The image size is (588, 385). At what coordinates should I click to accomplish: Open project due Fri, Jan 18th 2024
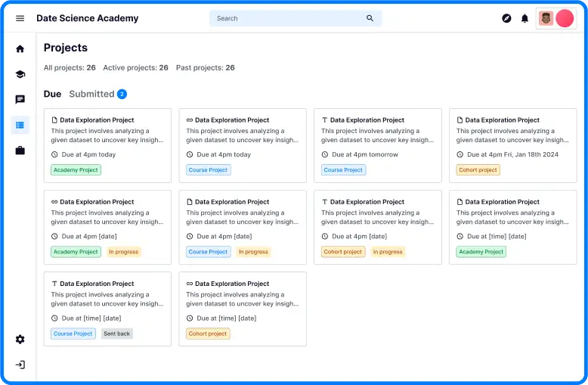[x=512, y=145]
